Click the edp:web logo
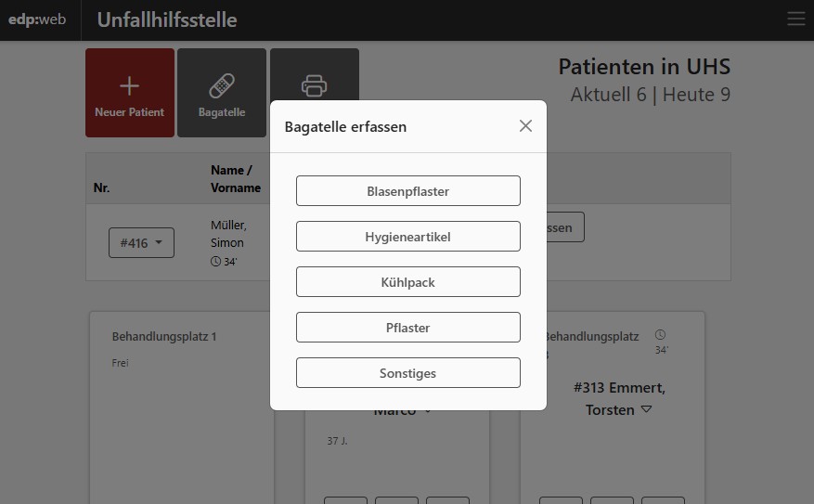The height and width of the screenshot is (504, 814). coord(37,19)
